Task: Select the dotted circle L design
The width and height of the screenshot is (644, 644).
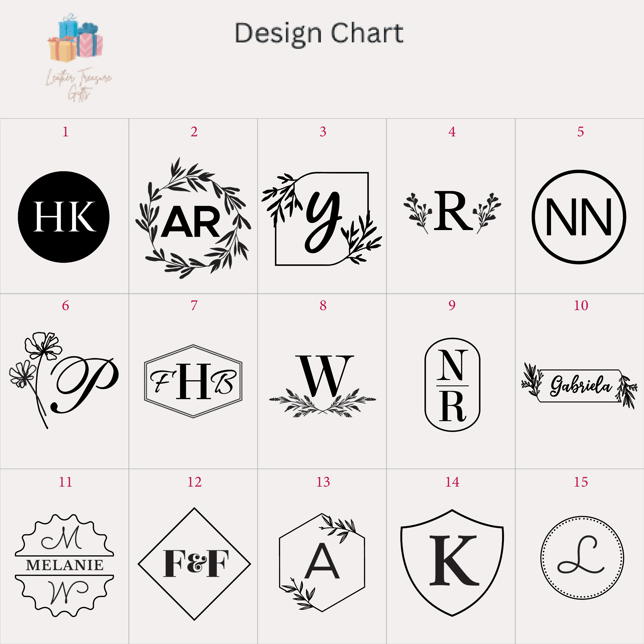Action: 582,558
